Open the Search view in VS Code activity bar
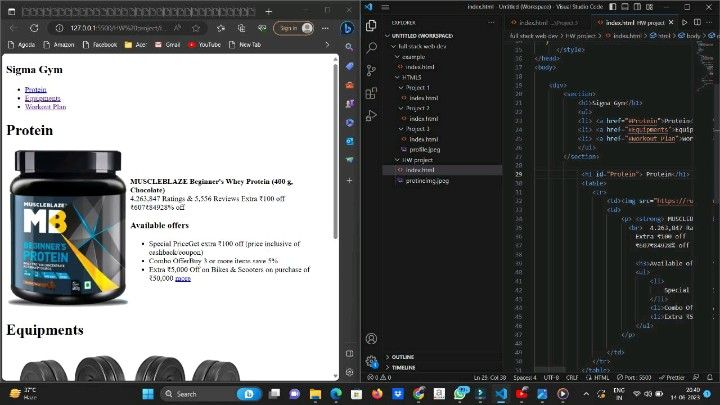720x405 pixels. [371, 47]
